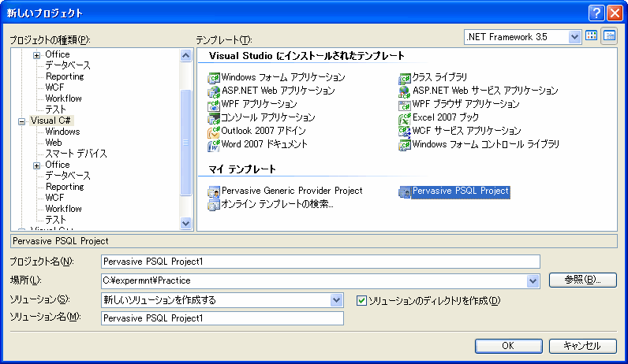This screenshot has height=364, width=628.
Task: Click the project types scrollbar down arrow
Action: pos(186,224)
